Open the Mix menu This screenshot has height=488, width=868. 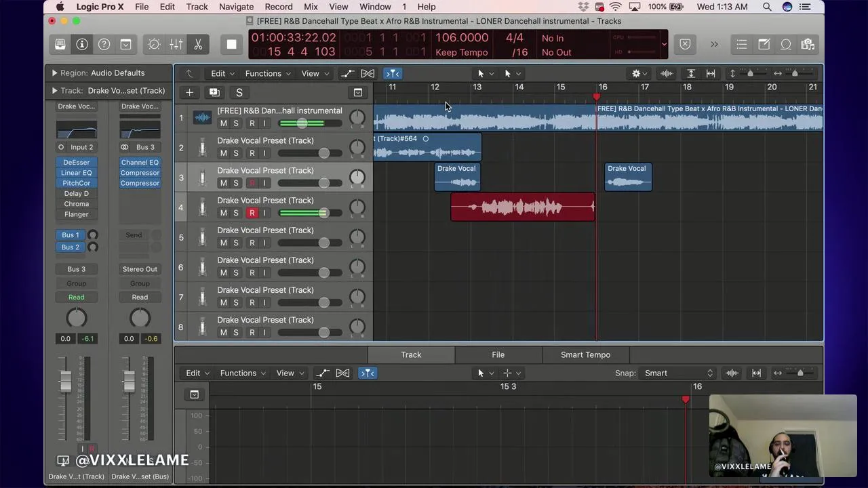point(311,7)
